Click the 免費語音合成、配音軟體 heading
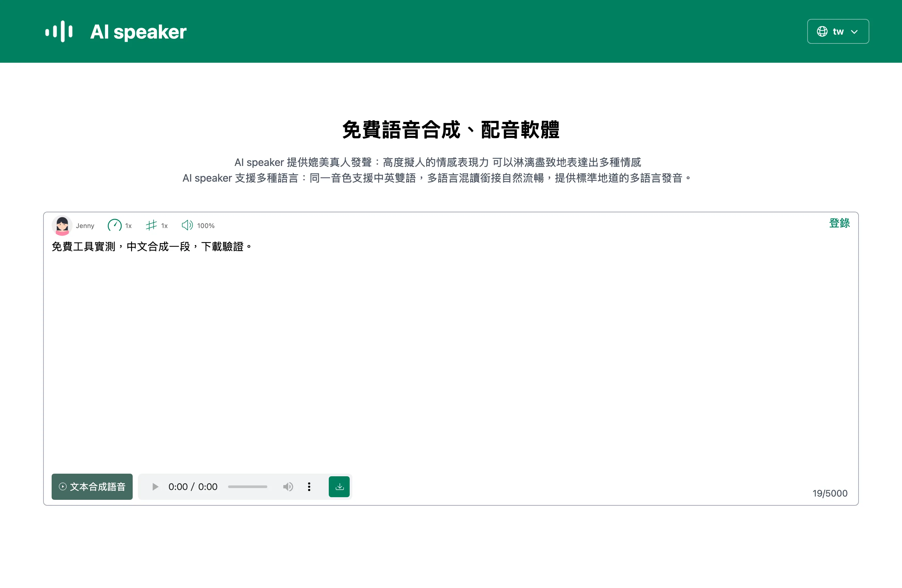Image resolution: width=902 pixels, height=588 pixels. (451, 130)
